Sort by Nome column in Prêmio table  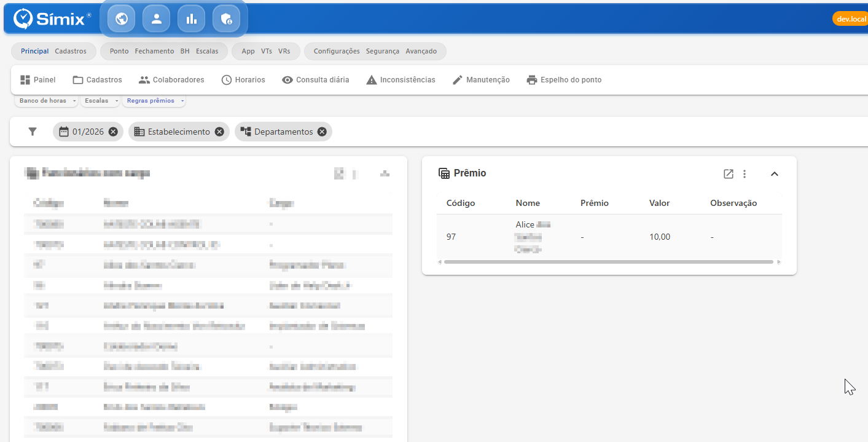[528, 203]
